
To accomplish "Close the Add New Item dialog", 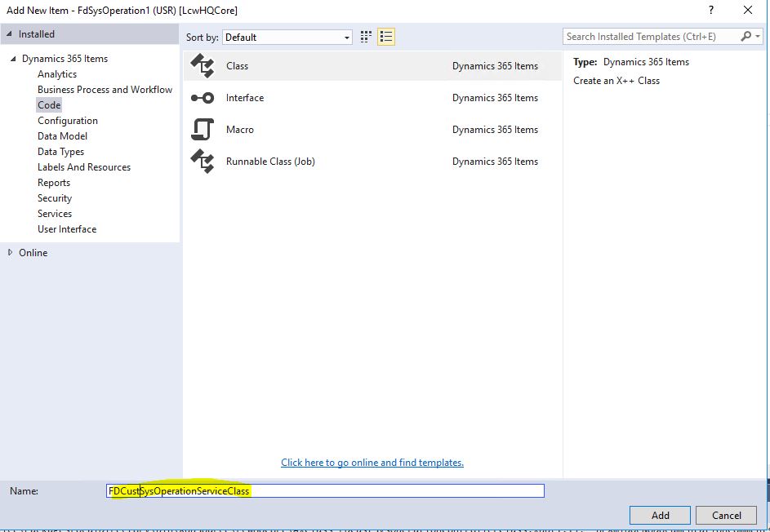I will (748, 11).
